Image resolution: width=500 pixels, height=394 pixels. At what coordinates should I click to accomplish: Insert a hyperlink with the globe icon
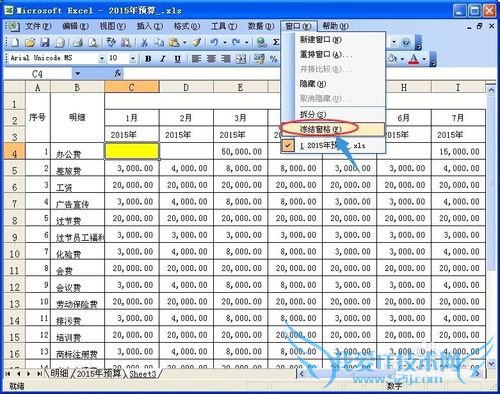[262, 43]
